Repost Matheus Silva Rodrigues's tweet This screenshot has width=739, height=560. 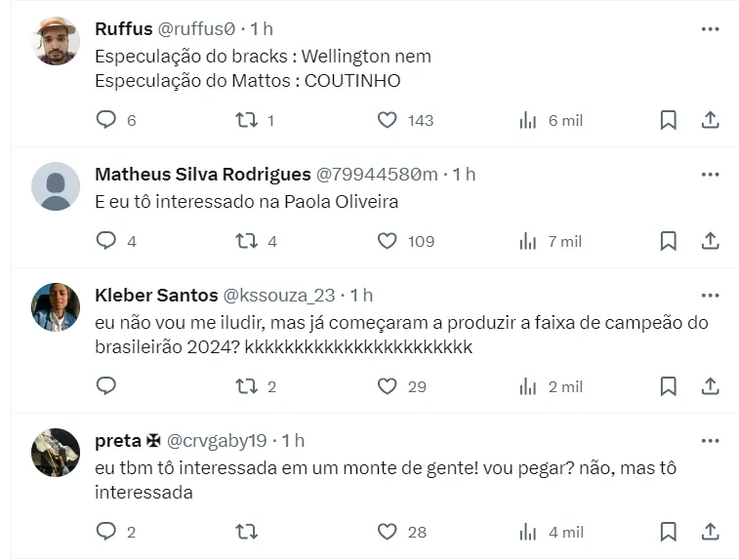(247, 241)
